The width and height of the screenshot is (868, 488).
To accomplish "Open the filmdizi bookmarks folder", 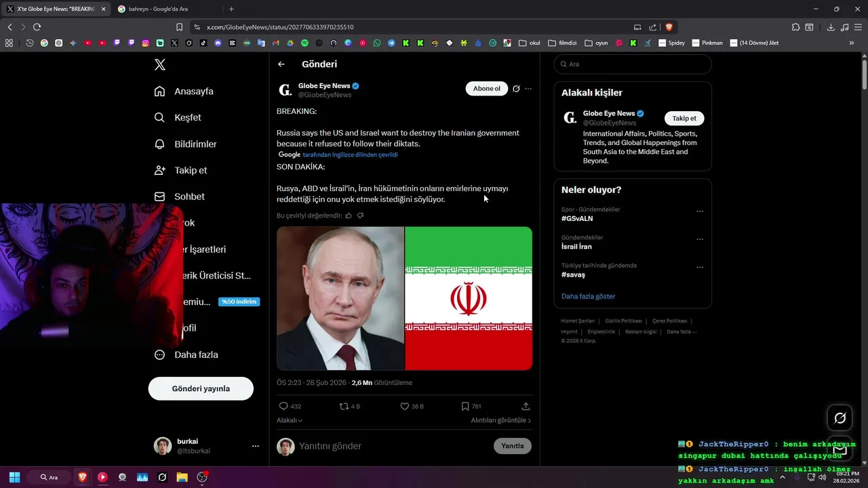I will (x=562, y=43).
